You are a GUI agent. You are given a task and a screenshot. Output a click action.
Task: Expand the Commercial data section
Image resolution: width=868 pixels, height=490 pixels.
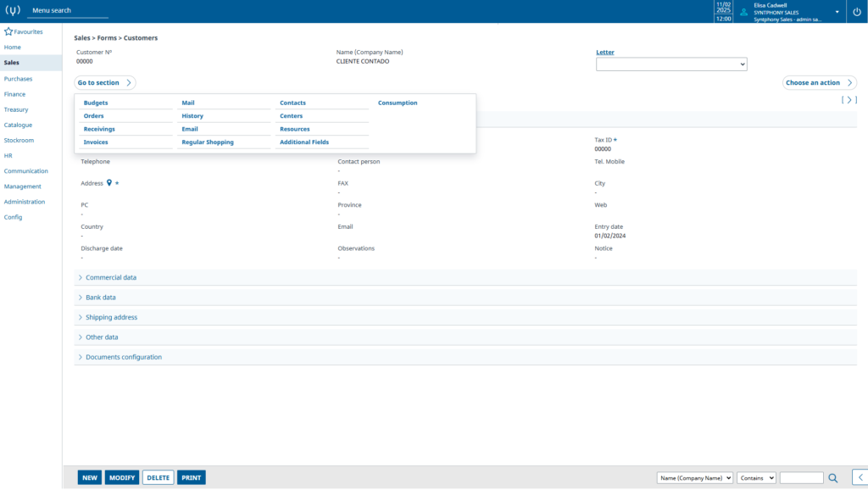[465, 277]
